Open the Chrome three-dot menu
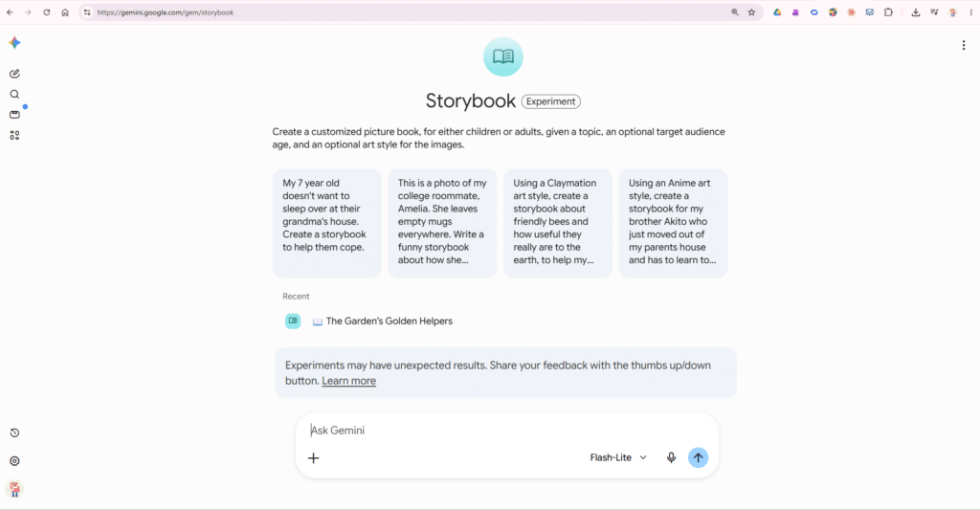The height and width of the screenshot is (510, 980). (970, 12)
